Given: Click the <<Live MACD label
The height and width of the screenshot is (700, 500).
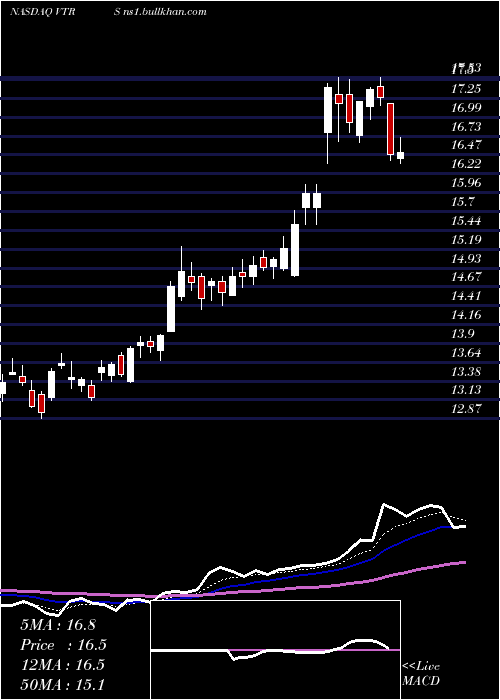Looking at the screenshot, I should [421, 673].
